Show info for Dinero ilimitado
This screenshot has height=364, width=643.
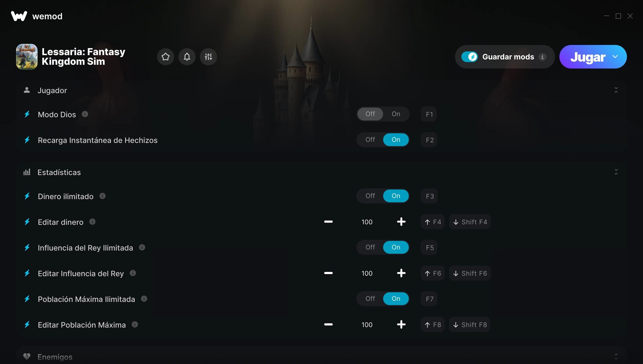[102, 196]
